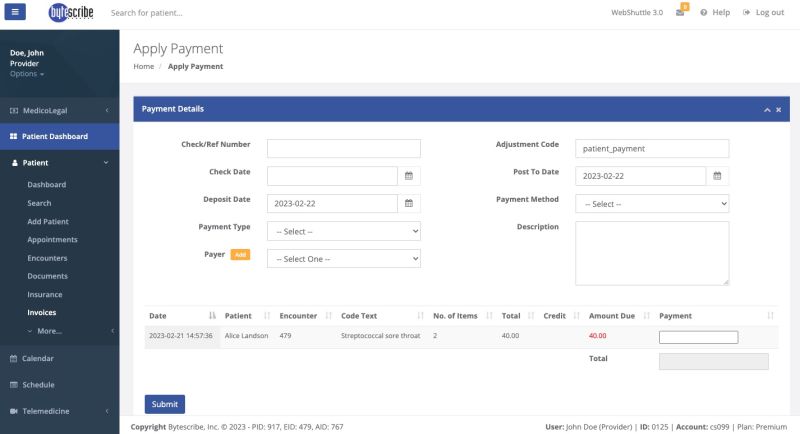Open Telemedicine in the sidebar
Screen dimensions: 800x434
coord(59,411)
